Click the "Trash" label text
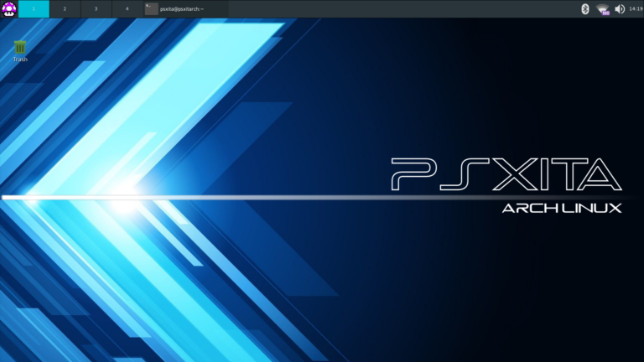 pyautogui.click(x=20, y=59)
